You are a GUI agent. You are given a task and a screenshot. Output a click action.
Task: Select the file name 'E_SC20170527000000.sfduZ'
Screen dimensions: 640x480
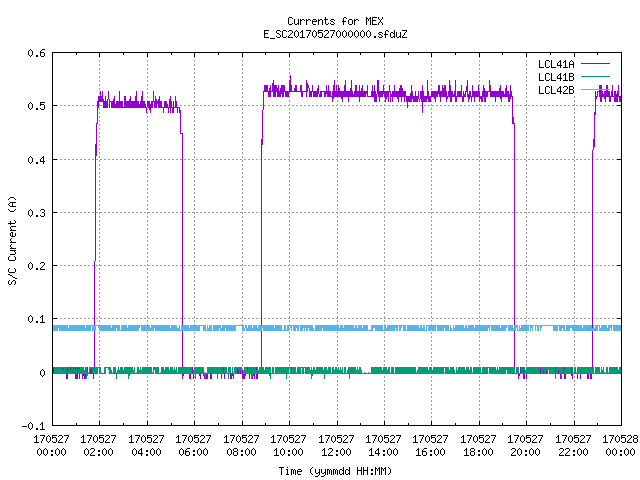[x=335, y=34]
